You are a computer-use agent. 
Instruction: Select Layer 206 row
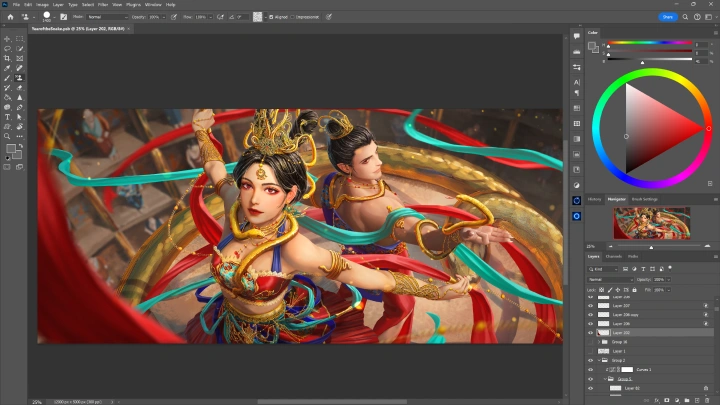click(651, 324)
